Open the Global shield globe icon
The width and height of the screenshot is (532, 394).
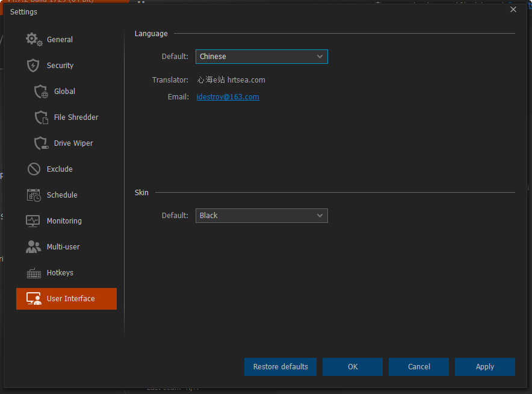pyautogui.click(x=41, y=92)
